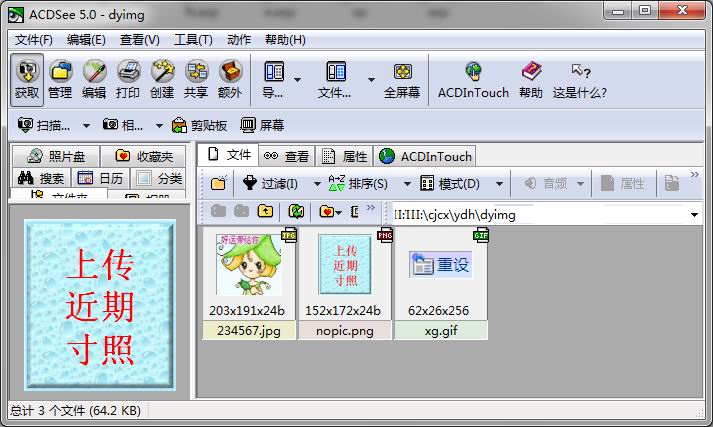
Task: Click the preview image of 上传近期寸照
Action: pos(100,305)
